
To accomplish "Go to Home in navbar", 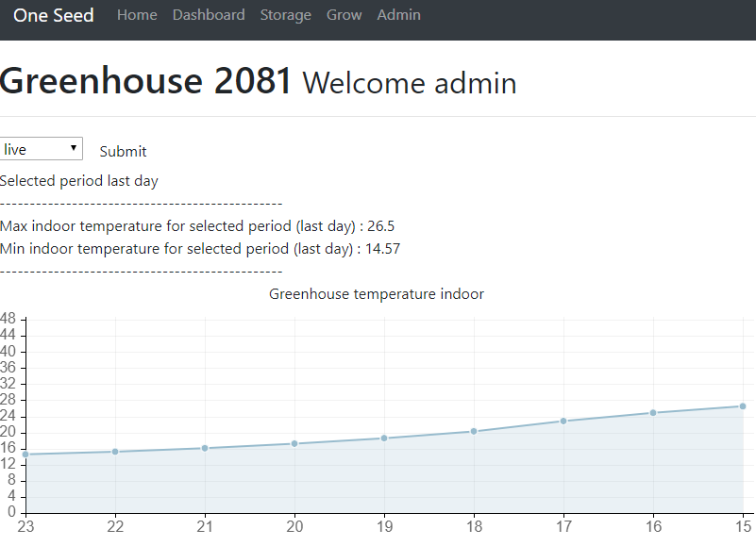I will click(x=137, y=15).
